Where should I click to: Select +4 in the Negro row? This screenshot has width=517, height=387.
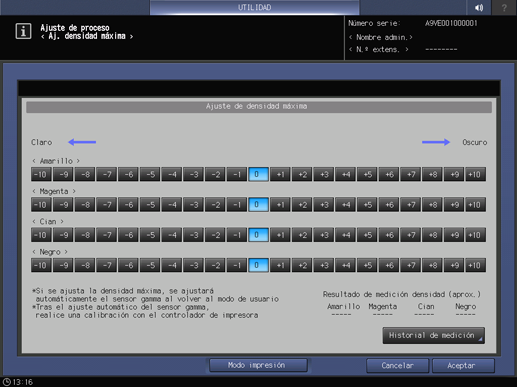(x=345, y=265)
